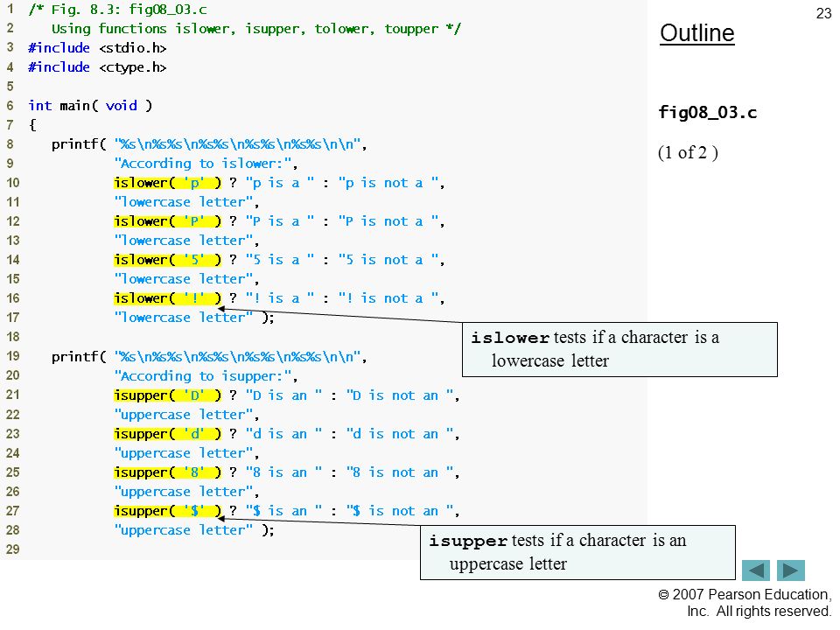Click line number 29
Image resolution: width=840 pixels, height=630 pixels.
13,549
